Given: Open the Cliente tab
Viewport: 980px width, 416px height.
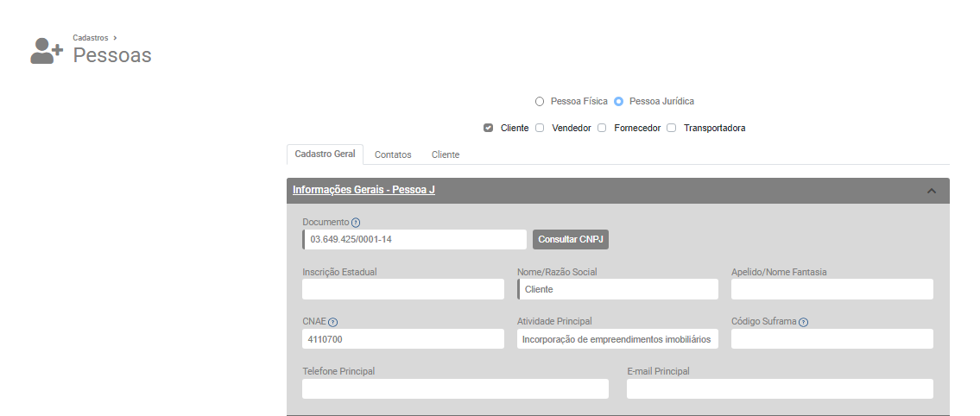Looking at the screenshot, I should tap(446, 154).
